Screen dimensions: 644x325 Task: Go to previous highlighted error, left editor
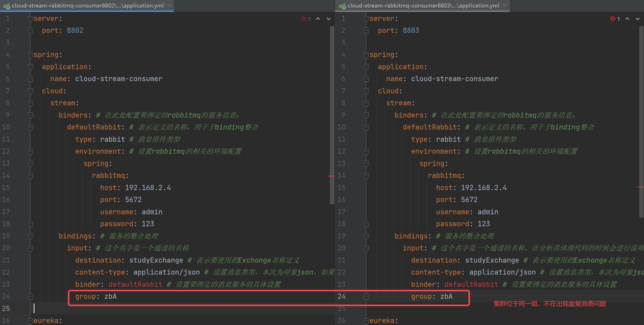318,19
